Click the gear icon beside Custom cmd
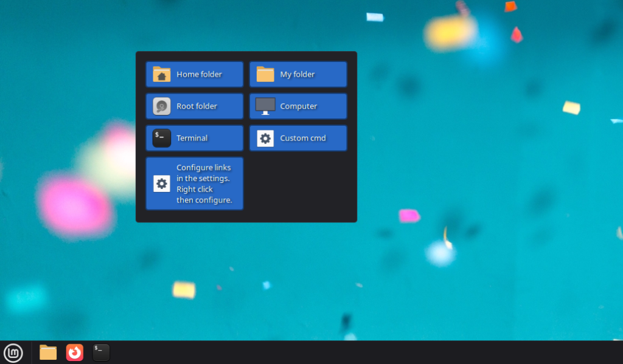623x364 pixels. tap(265, 138)
